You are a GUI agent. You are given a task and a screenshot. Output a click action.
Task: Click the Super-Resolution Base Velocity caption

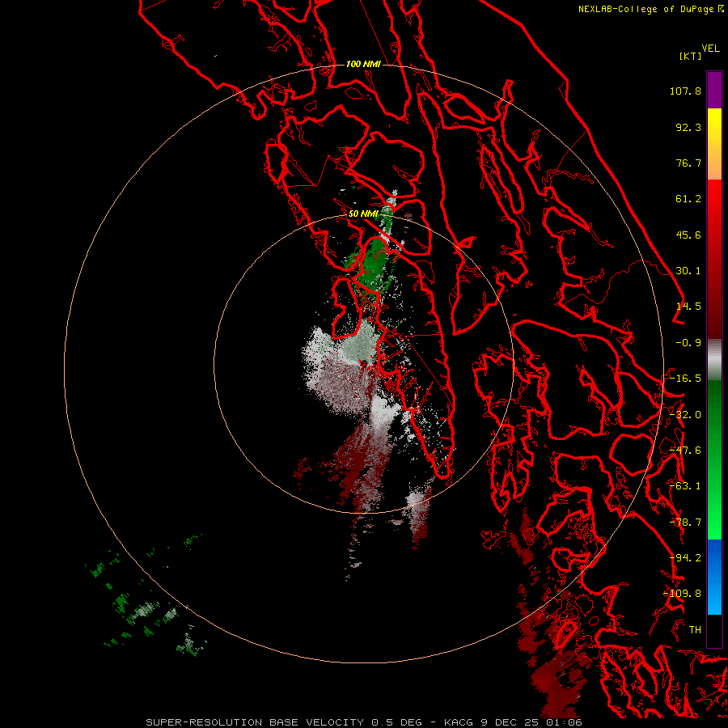(x=363, y=722)
